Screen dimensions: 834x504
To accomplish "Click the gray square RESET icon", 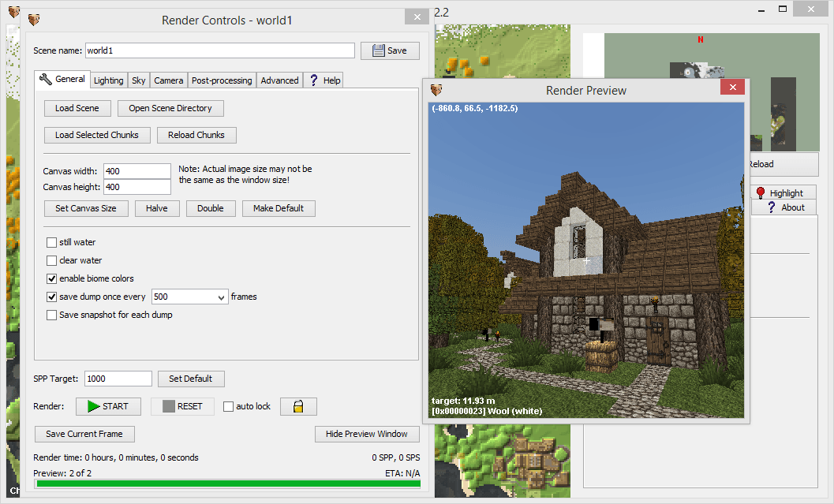I will [169, 406].
